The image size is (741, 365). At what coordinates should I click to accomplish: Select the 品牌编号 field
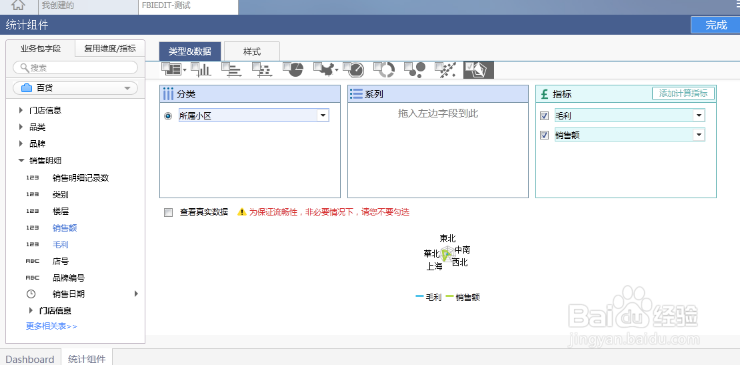click(x=69, y=278)
